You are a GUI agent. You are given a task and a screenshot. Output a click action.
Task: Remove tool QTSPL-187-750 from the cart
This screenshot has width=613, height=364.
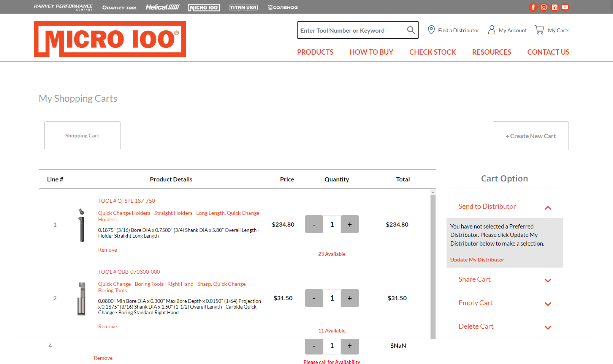(x=107, y=249)
